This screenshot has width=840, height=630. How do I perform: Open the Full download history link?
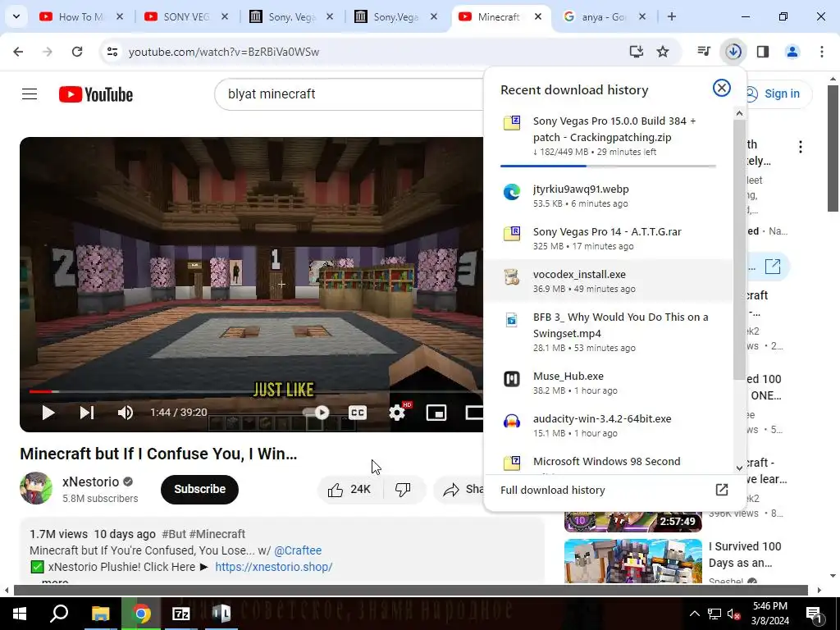tap(614, 490)
